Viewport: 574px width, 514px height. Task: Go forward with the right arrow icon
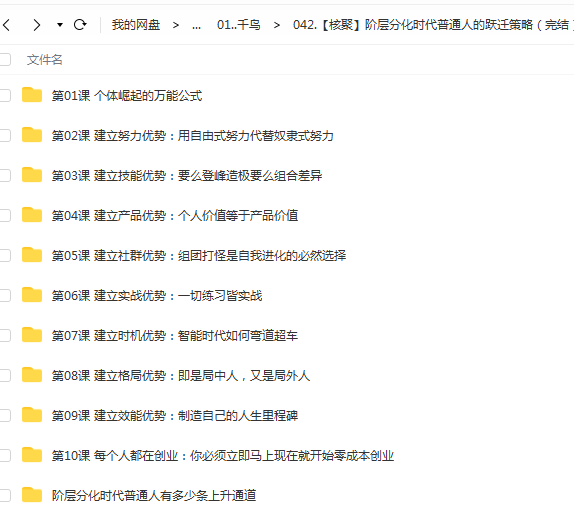36,25
